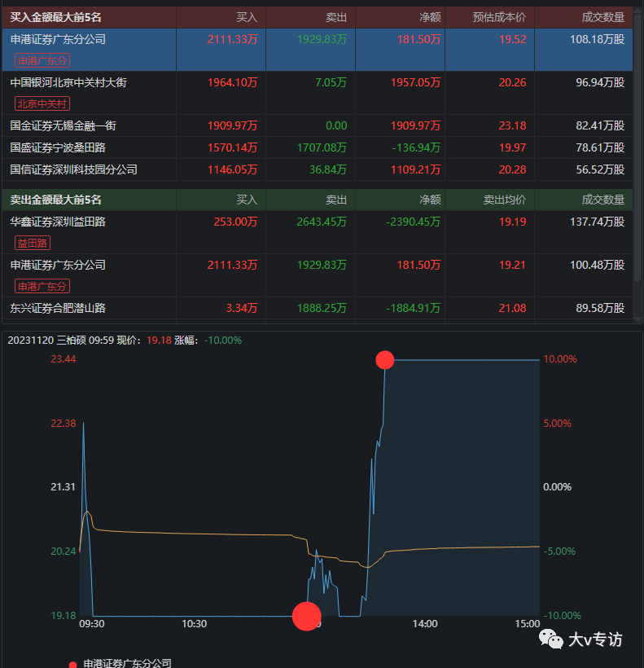Viewport: 644px width, 668px height.
Task: Click the 23.44 price axis label
Action: 63,359
